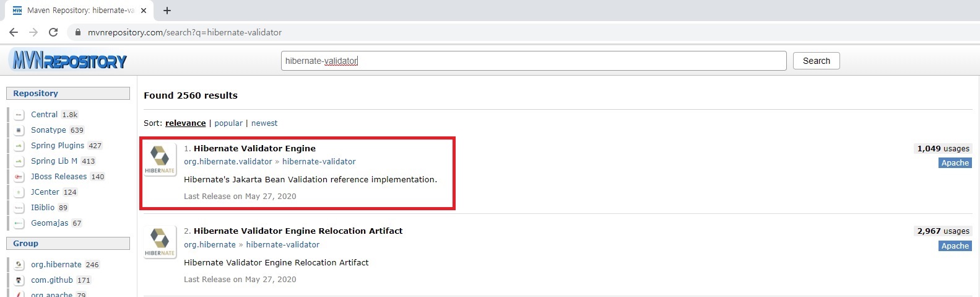980x297 pixels.
Task: Click the Group sidebar heading
Action: pyautogui.click(x=68, y=244)
